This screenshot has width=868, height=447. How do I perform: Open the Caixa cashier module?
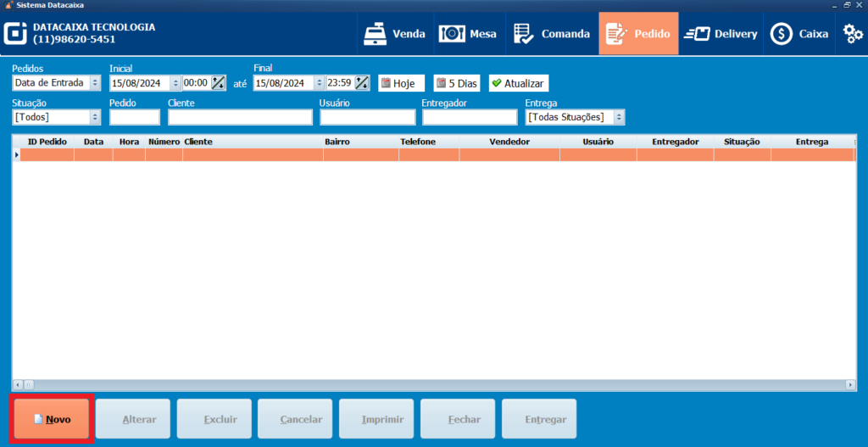point(798,34)
